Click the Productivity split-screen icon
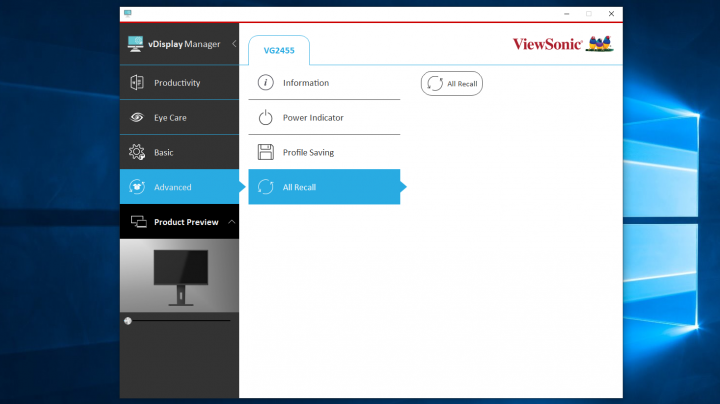This screenshot has height=404, width=720. click(137, 83)
